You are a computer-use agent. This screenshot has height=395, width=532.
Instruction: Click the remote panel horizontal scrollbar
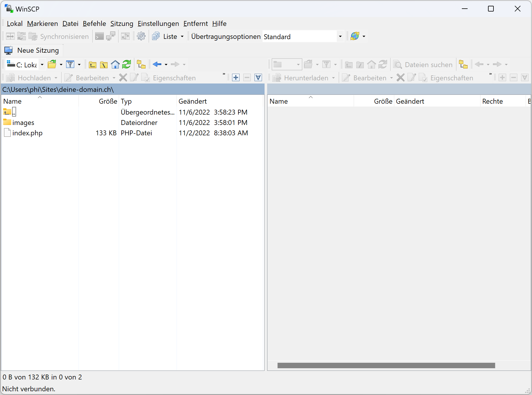click(386, 365)
